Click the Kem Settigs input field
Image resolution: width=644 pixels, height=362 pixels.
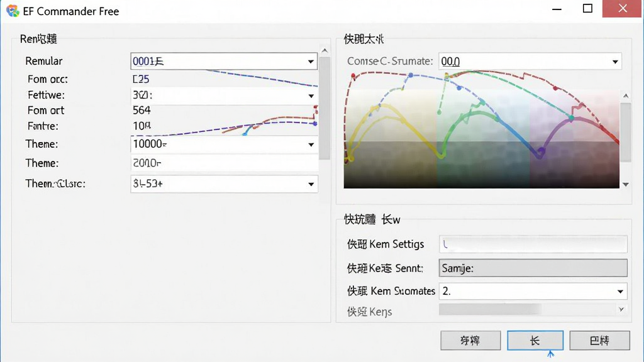[533, 244]
